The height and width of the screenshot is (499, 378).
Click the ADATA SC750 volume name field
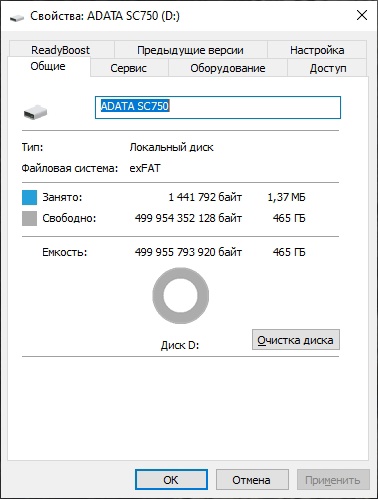[x=218, y=107]
